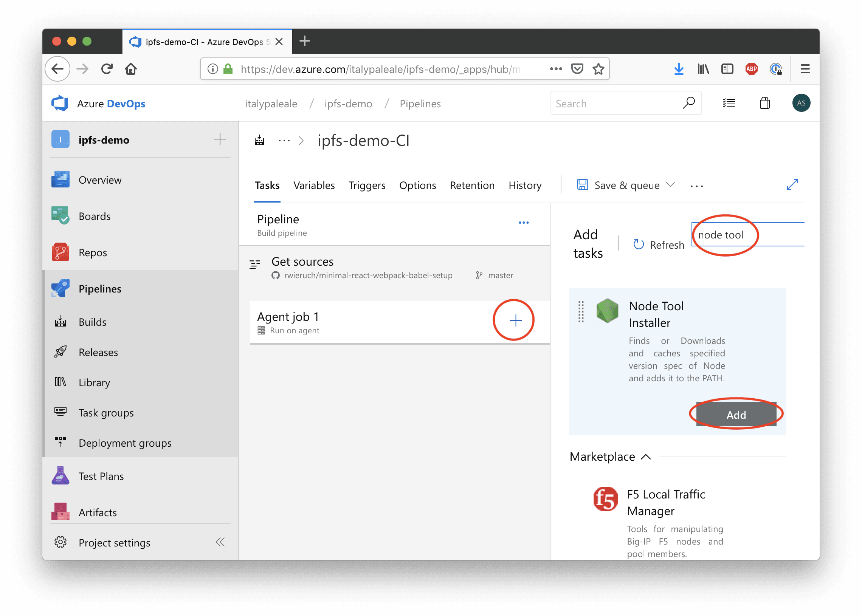Open new browser tab with plus
The height and width of the screenshot is (616, 862).
pyautogui.click(x=305, y=40)
